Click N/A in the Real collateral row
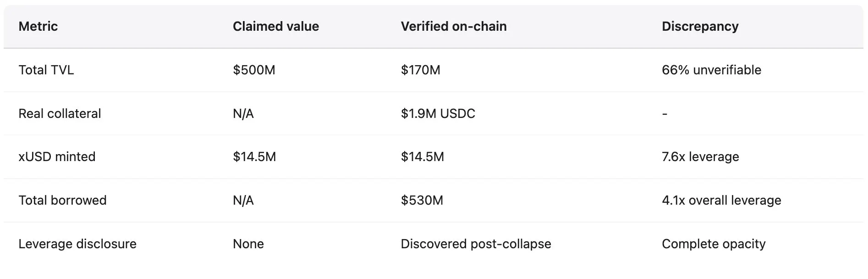This screenshot has width=868, height=279. coord(243,114)
